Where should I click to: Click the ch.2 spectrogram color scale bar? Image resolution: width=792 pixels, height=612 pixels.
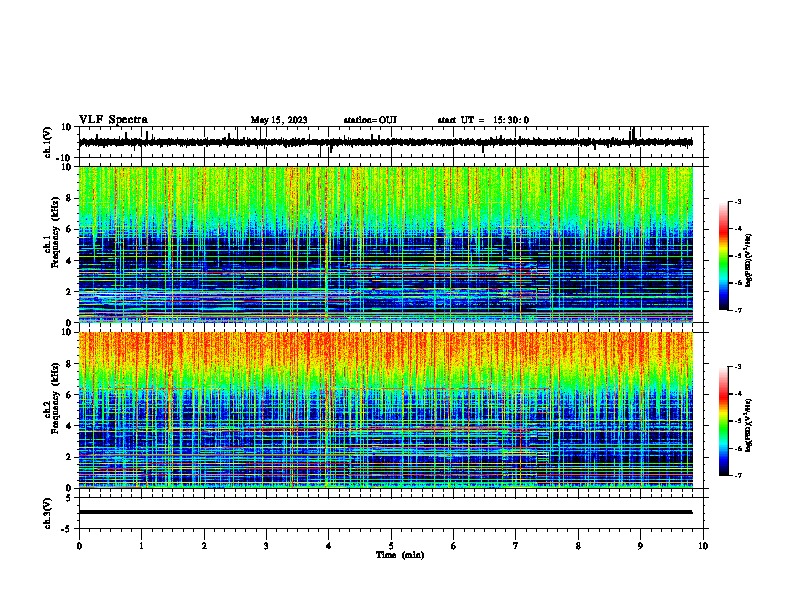point(724,421)
